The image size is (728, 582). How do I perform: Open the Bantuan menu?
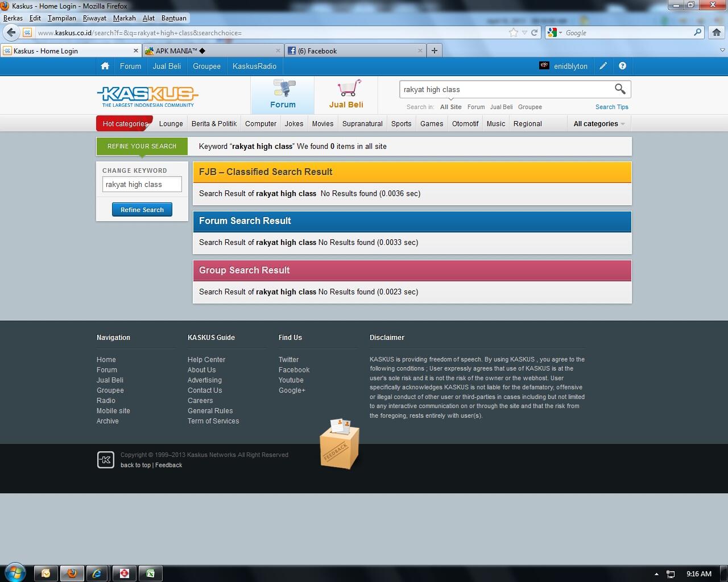pos(173,18)
